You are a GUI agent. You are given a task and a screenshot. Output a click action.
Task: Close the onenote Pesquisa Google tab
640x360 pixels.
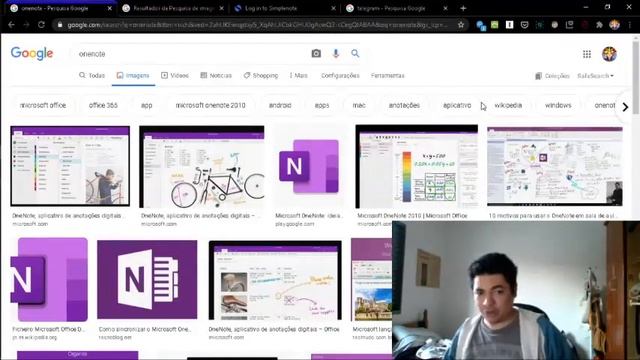coord(109,8)
